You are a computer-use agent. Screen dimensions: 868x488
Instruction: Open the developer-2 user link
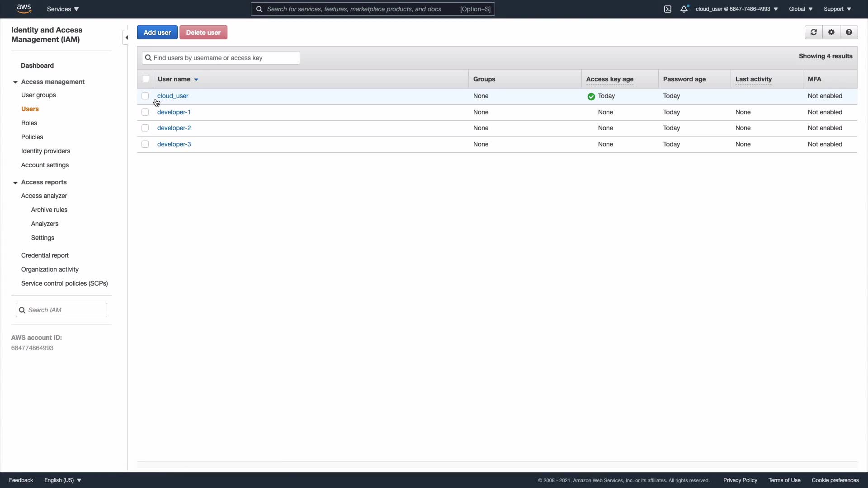pyautogui.click(x=174, y=128)
